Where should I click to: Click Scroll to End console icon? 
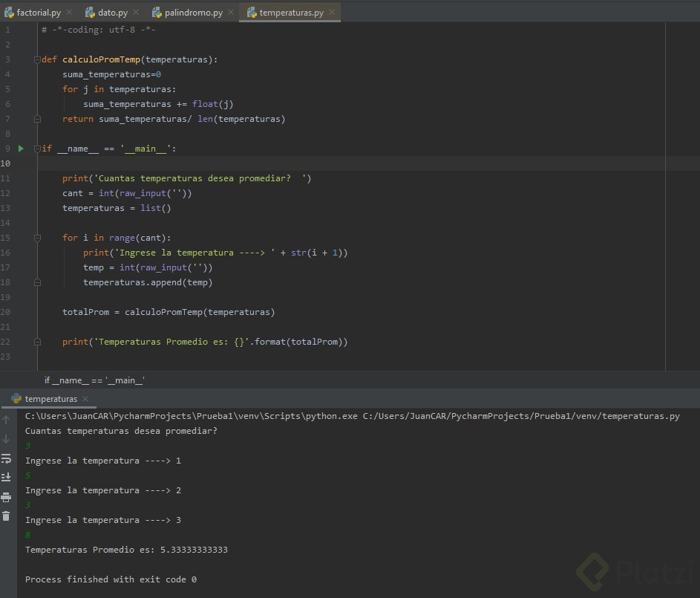tap(7, 477)
